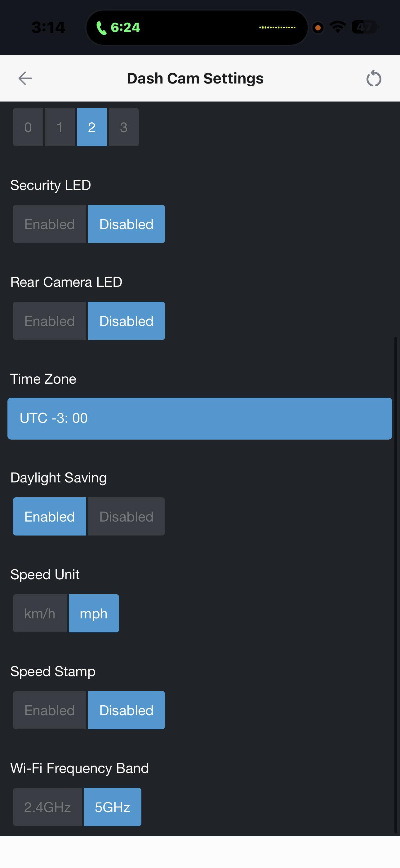
Task: Select level 3 option
Action: (124, 127)
